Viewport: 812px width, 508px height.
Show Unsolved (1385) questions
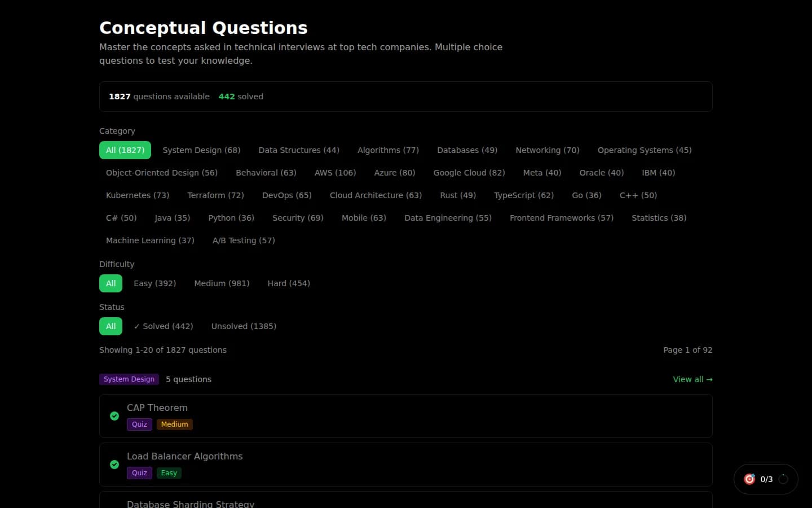click(x=244, y=326)
